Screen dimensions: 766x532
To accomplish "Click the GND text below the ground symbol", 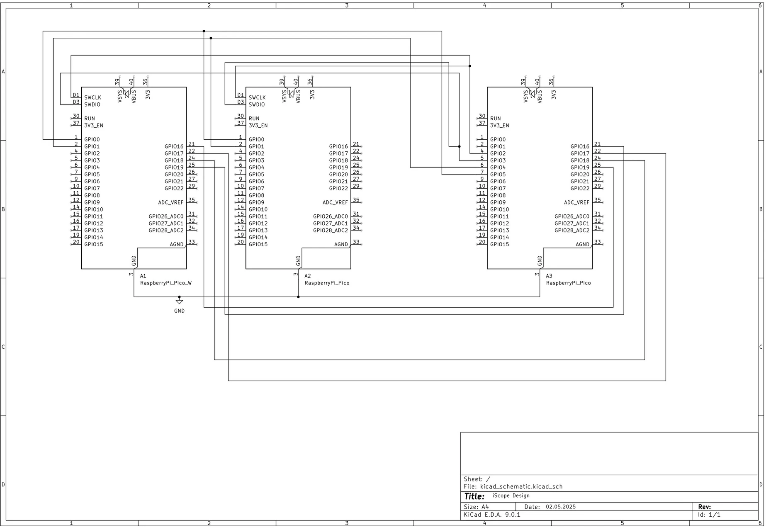I will [x=180, y=311].
